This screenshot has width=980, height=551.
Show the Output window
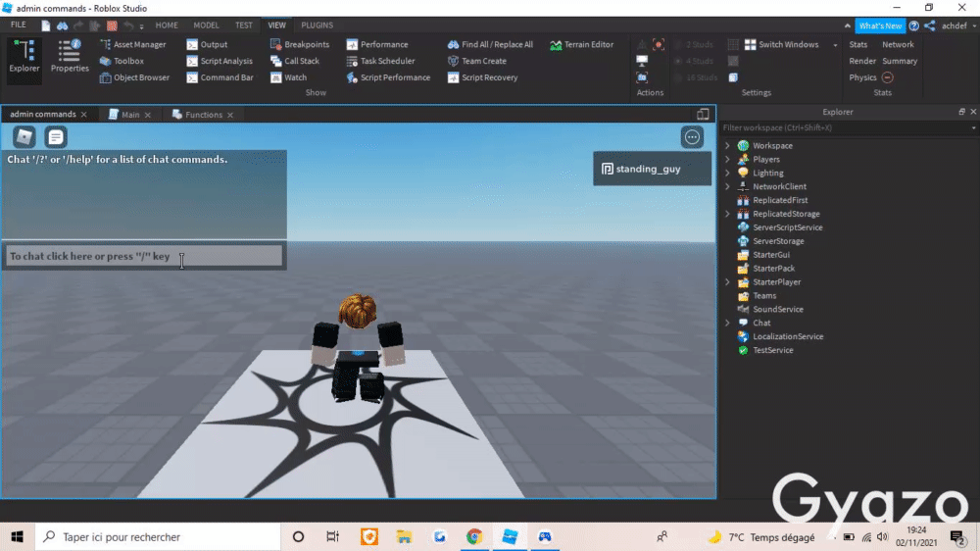coord(207,44)
